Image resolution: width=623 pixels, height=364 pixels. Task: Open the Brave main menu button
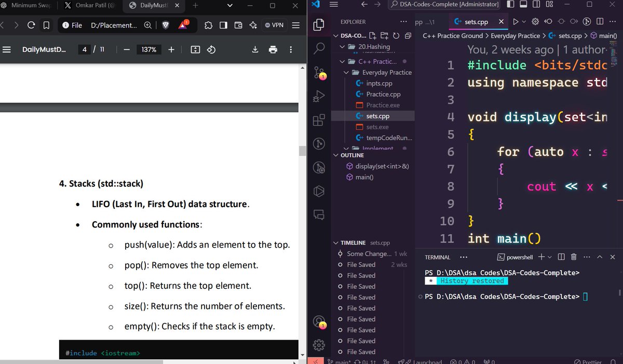295,25
